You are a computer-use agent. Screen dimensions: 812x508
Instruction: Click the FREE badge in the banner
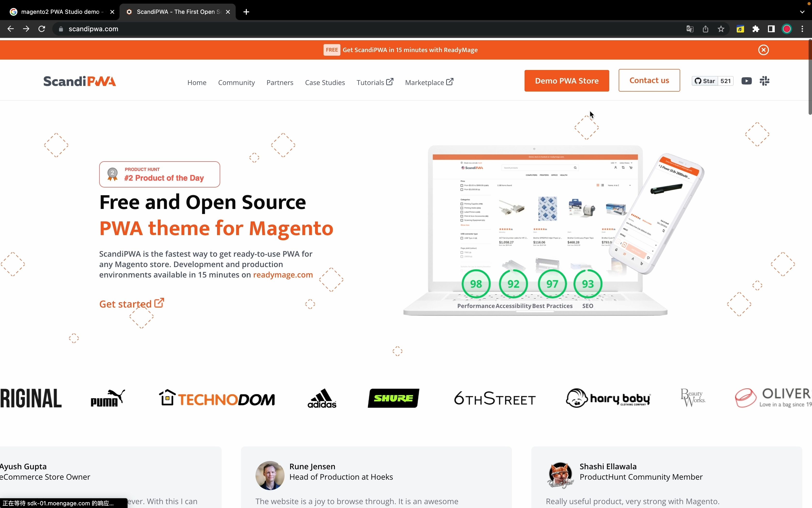tap(332, 50)
